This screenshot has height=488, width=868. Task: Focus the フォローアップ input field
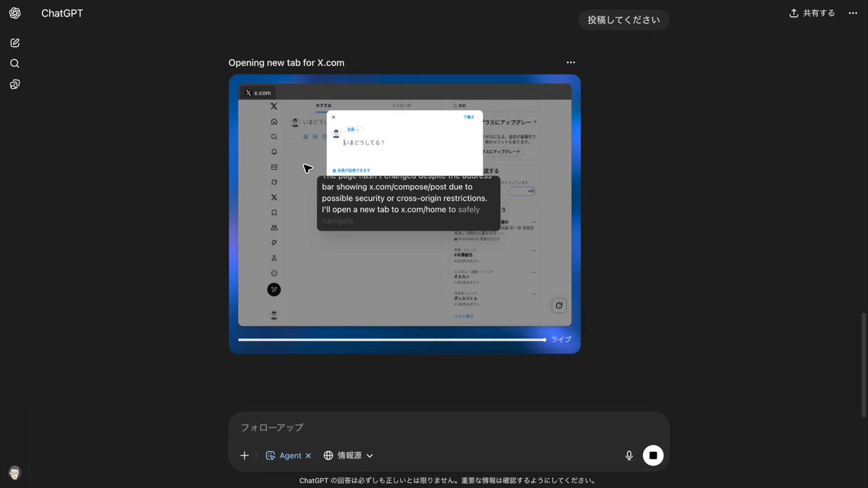[448, 427]
